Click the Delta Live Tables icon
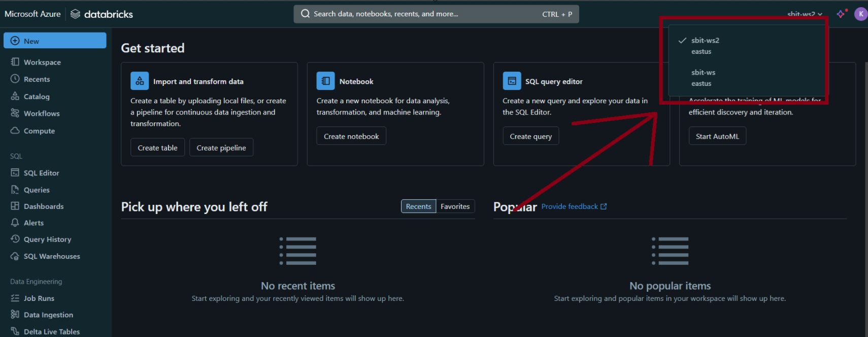 pos(15,331)
